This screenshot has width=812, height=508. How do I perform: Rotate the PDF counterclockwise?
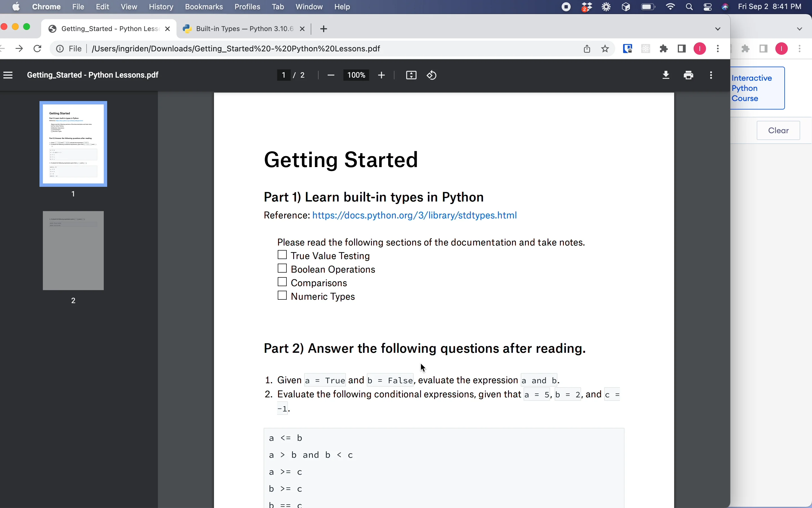[x=432, y=75]
